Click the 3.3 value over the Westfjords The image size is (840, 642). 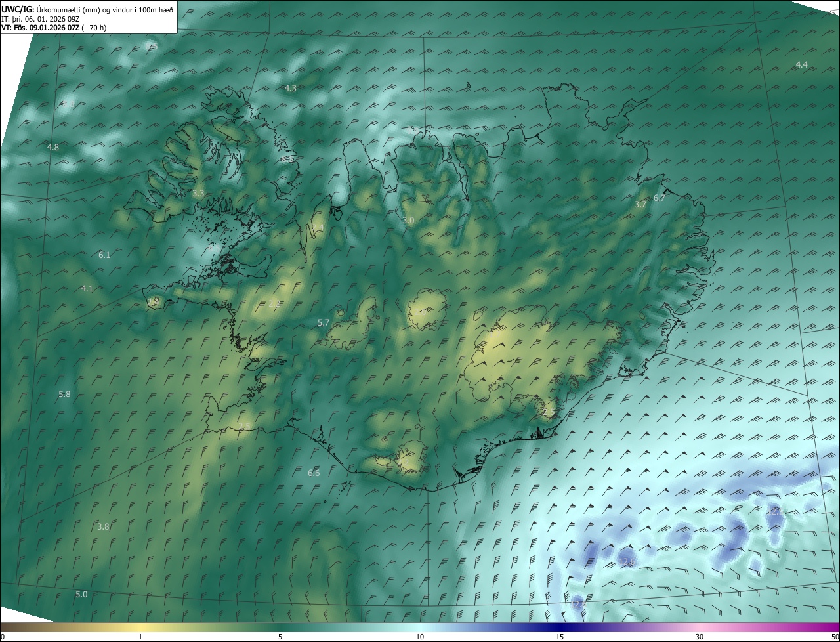(198, 193)
